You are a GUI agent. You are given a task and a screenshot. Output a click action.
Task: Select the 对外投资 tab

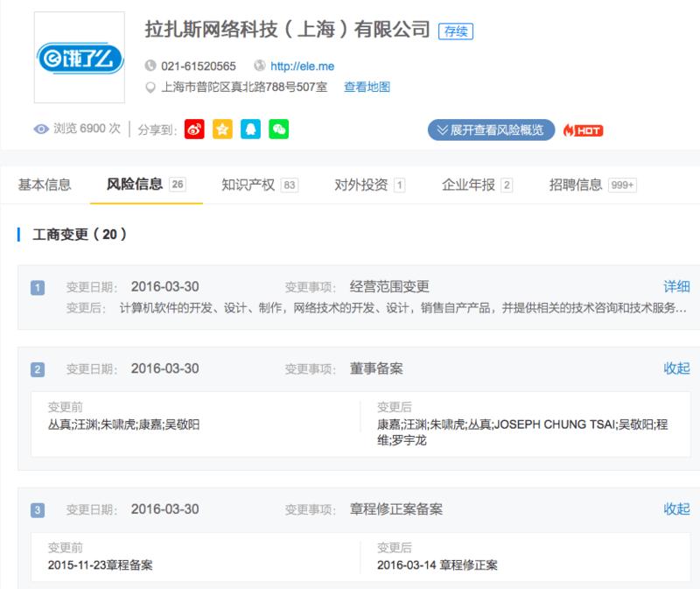coord(360,185)
